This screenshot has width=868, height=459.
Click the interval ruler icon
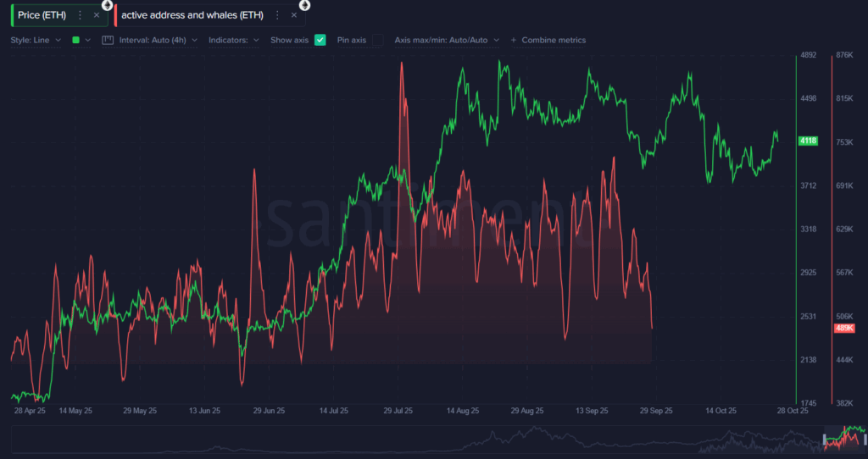108,40
